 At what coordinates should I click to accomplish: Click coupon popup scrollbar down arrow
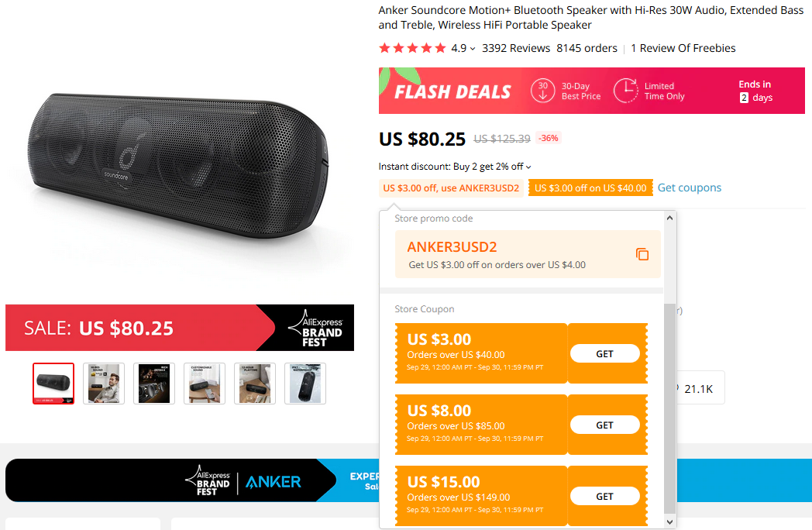pyautogui.click(x=669, y=521)
